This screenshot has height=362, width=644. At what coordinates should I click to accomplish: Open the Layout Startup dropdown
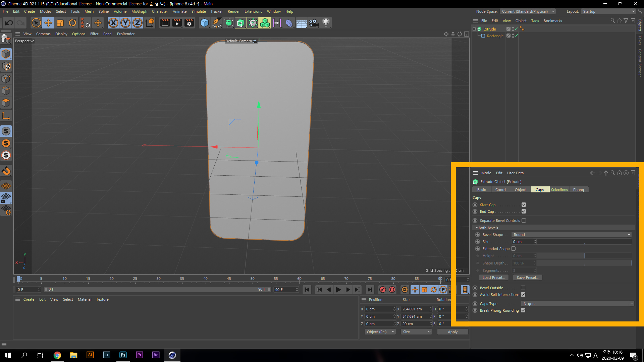coord(608,11)
